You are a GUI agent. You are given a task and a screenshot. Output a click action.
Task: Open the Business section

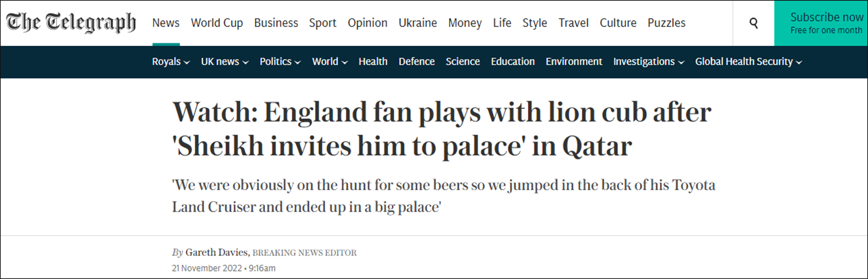(276, 23)
